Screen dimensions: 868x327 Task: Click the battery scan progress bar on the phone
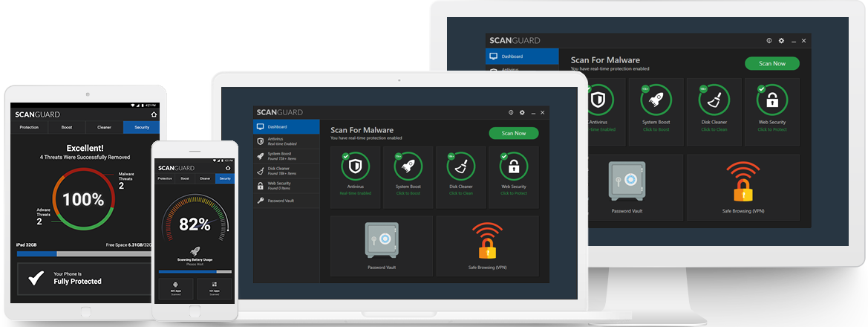(195, 271)
